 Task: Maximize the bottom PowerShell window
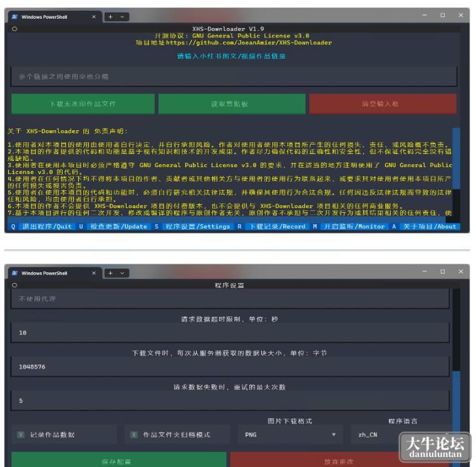point(443,271)
